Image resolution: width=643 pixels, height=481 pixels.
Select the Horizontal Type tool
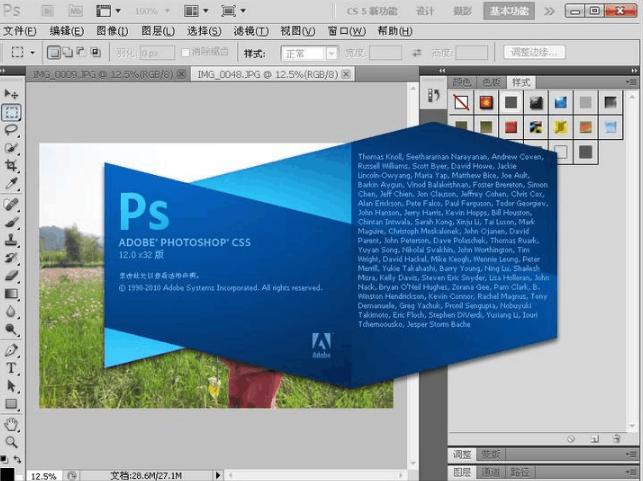12,367
